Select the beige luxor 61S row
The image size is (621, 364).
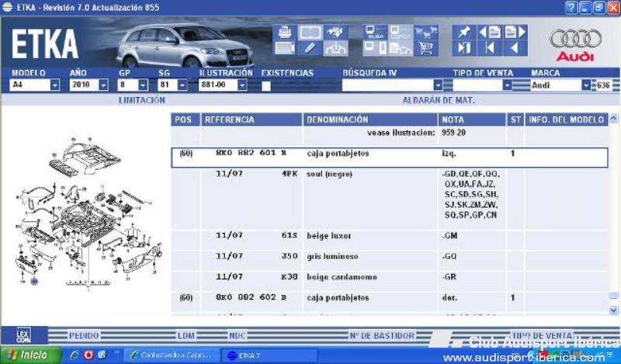coord(390,240)
